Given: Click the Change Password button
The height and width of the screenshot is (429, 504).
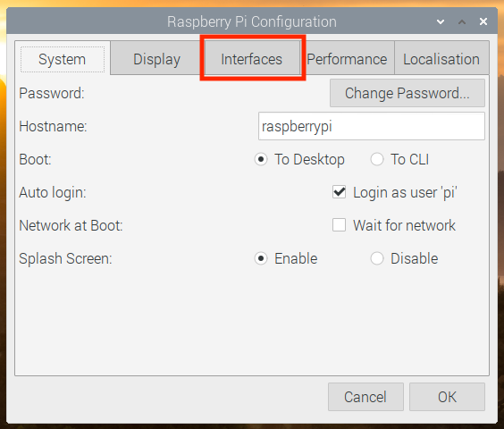Looking at the screenshot, I should (x=407, y=93).
